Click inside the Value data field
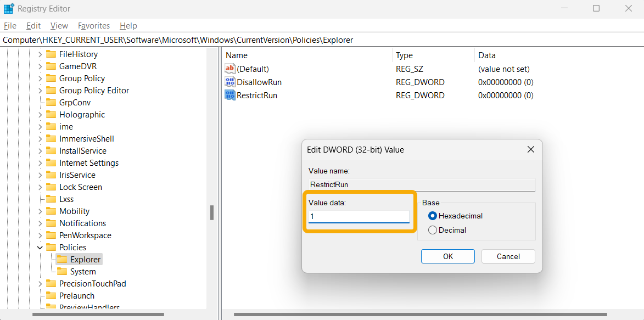The width and height of the screenshot is (644, 320). pos(358,216)
